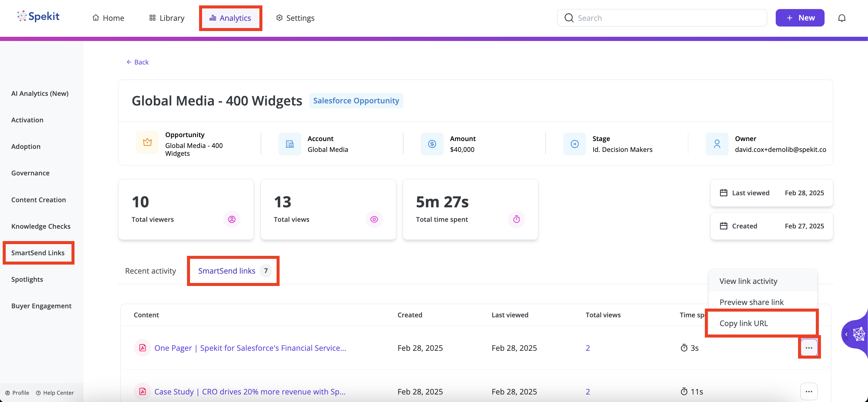Open Content Creation analytics
Viewport: 868px width, 402px height.
[x=38, y=200]
